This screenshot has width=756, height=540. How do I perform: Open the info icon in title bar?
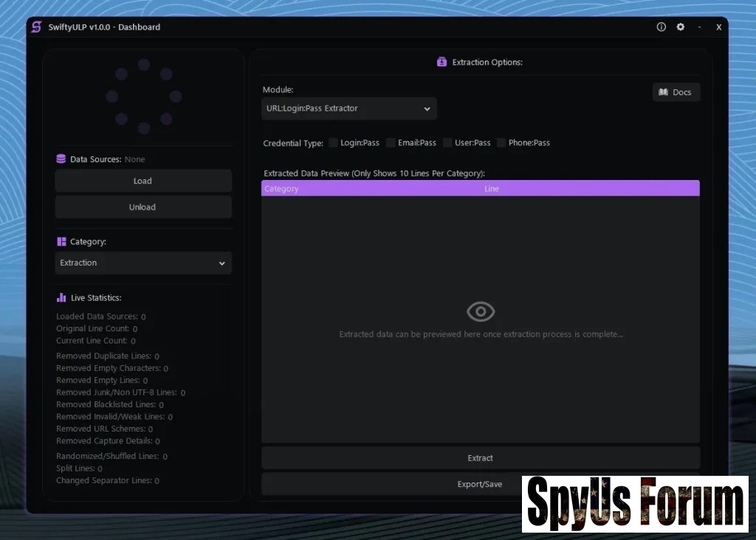661,27
